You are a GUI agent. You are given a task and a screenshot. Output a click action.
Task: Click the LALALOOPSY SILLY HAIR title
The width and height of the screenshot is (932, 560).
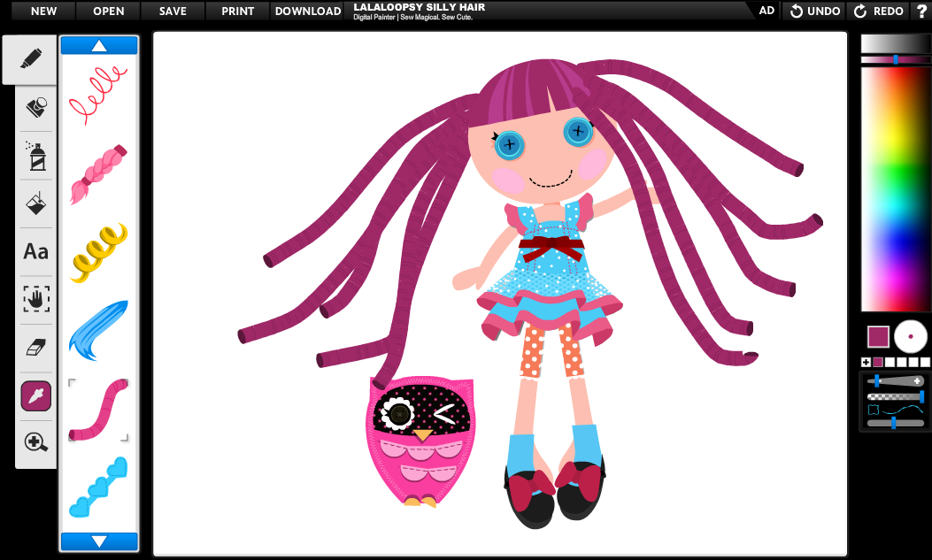point(419,7)
